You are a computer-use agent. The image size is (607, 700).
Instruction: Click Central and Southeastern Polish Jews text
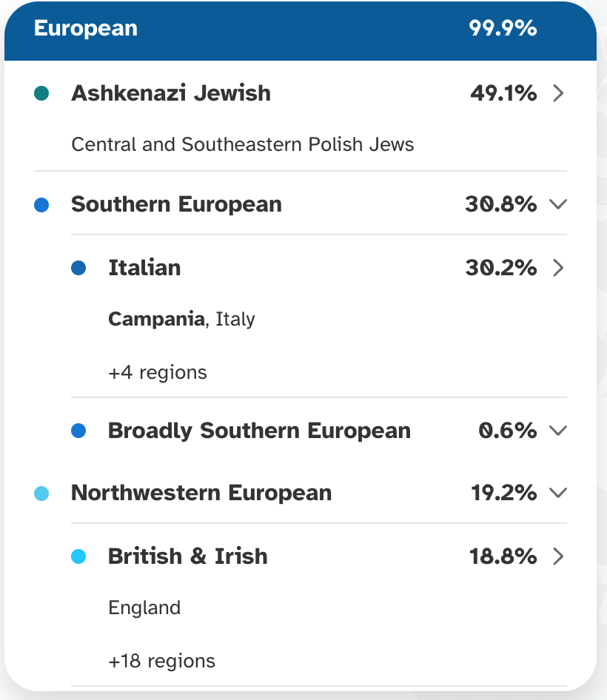point(242,144)
